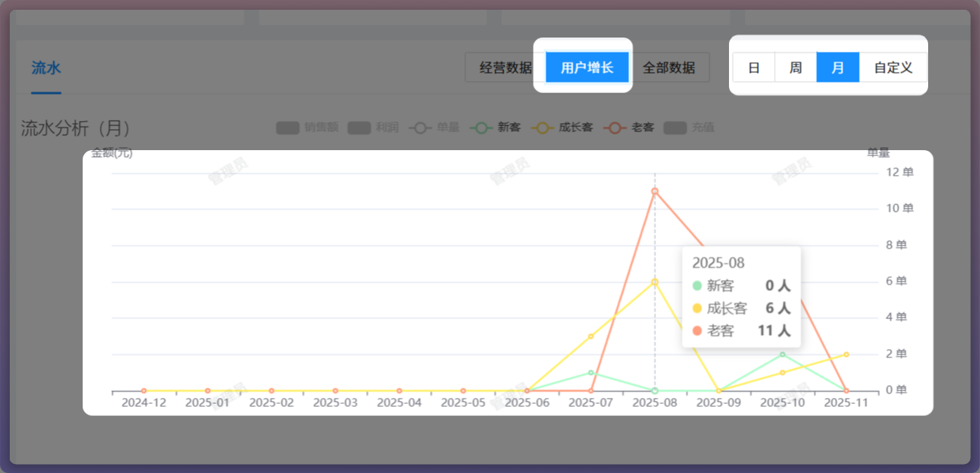Click the 老客 peak point at 2025-08
The image size is (980, 473).
pos(655,191)
